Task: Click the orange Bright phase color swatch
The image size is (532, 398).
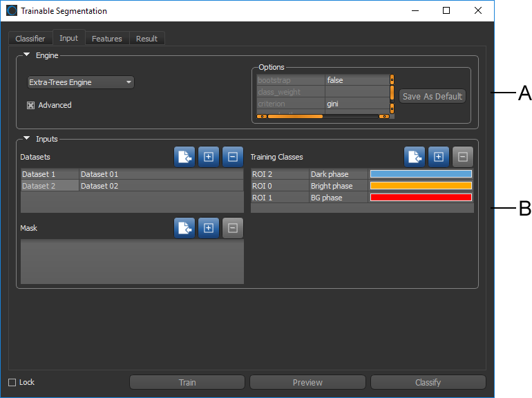Action: coord(421,186)
